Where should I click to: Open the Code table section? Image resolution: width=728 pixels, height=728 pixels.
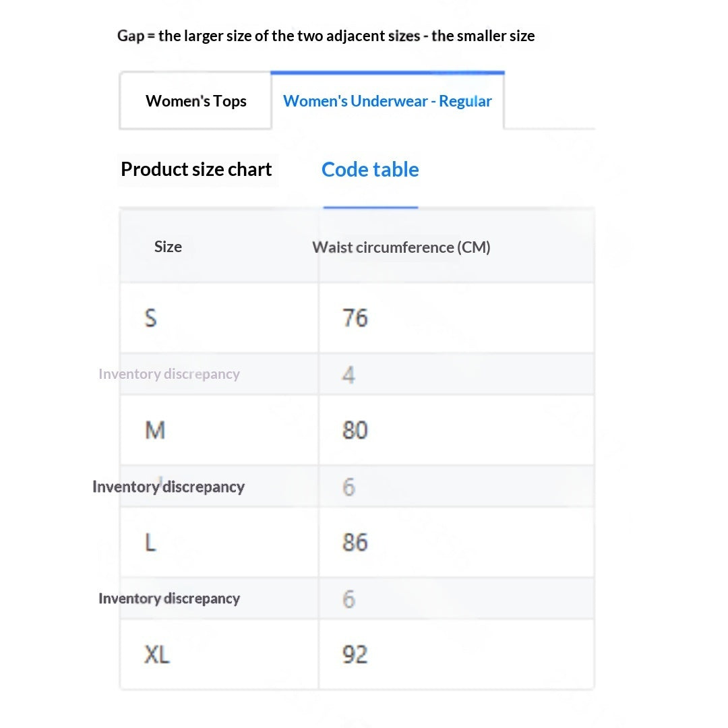tap(370, 169)
